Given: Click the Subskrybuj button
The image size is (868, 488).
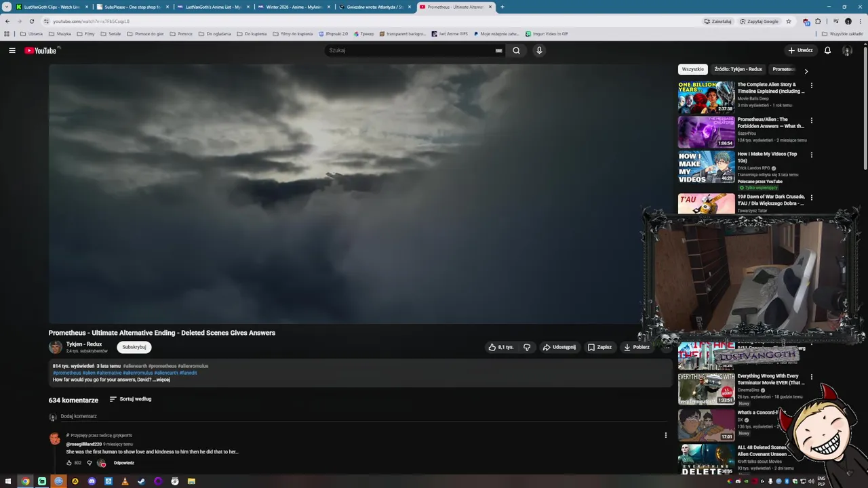Looking at the screenshot, I should [134, 347].
